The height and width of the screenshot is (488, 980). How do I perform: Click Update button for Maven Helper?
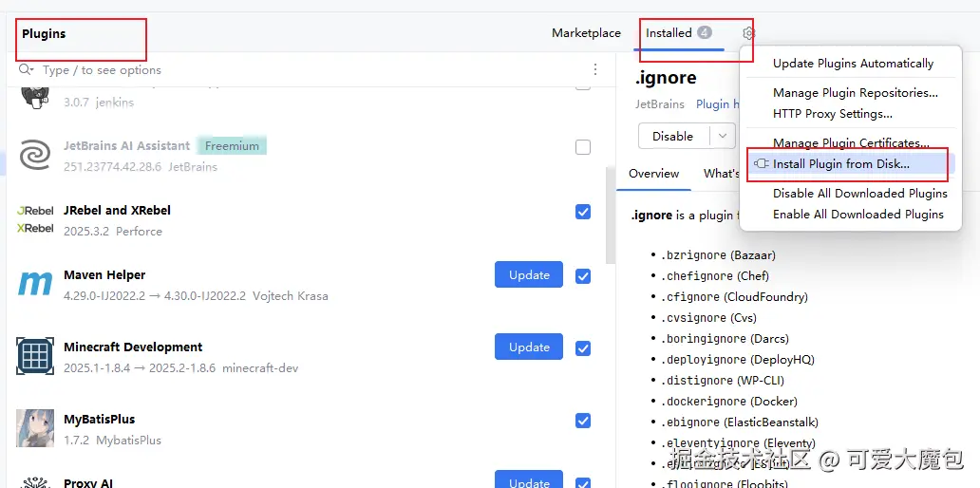(x=529, y=275)
